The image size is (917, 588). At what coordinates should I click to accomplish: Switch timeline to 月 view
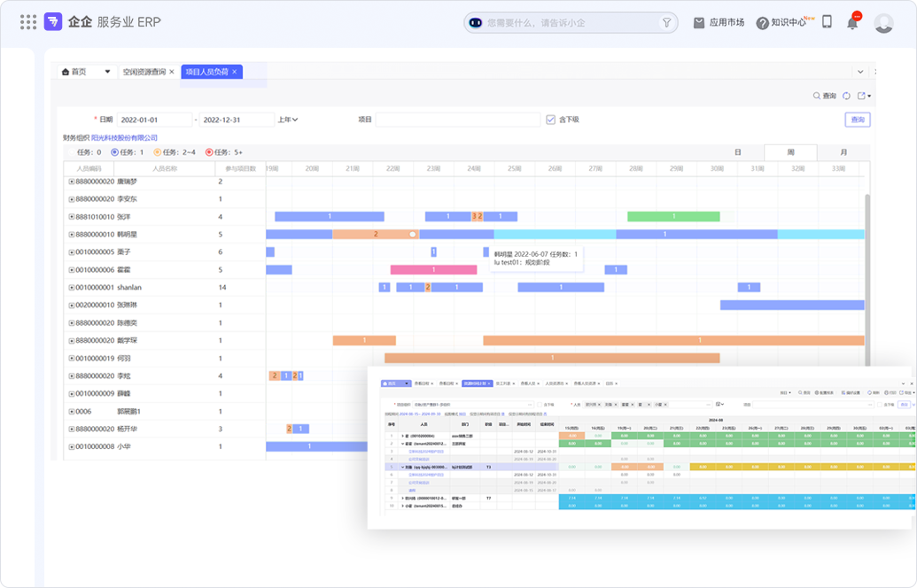click(x=843, y=152)
